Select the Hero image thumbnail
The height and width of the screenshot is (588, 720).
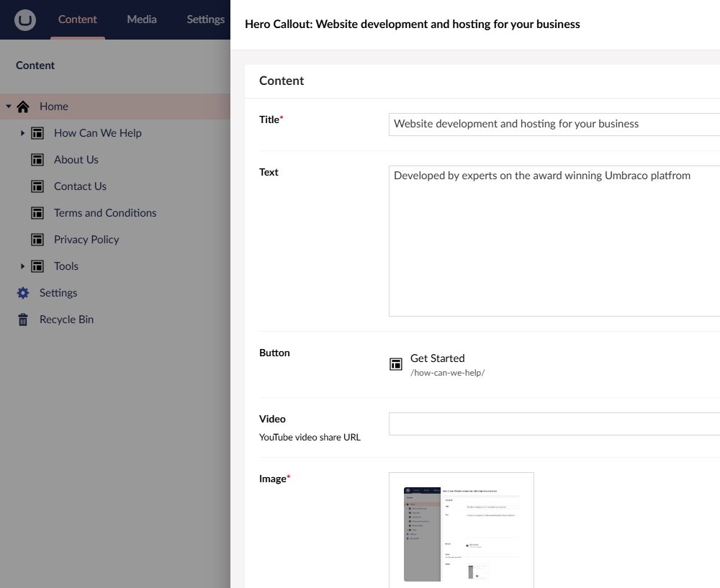click(x=461, y=529)
